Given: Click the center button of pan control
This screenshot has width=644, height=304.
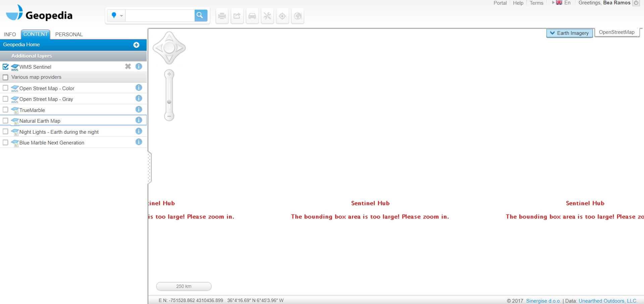Looking at the screenshot, I should tap(169, 48).
